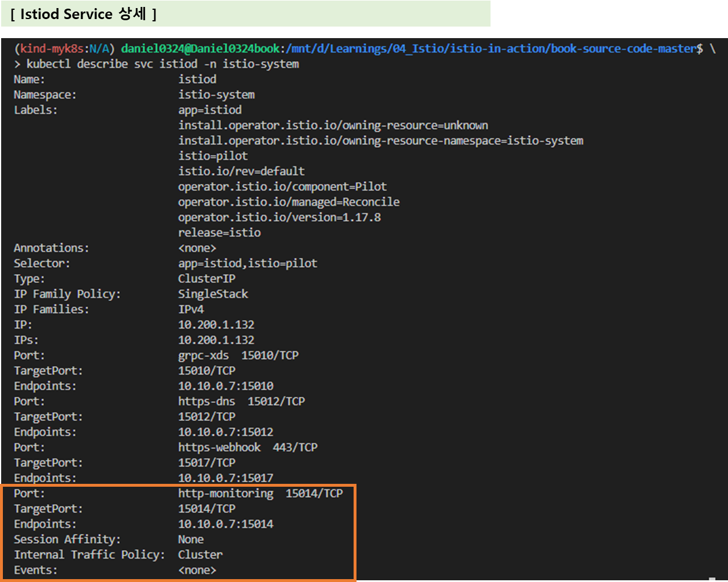
Task: Click the kind-myk8s:N/A context prompt
Action: (65, 49)
